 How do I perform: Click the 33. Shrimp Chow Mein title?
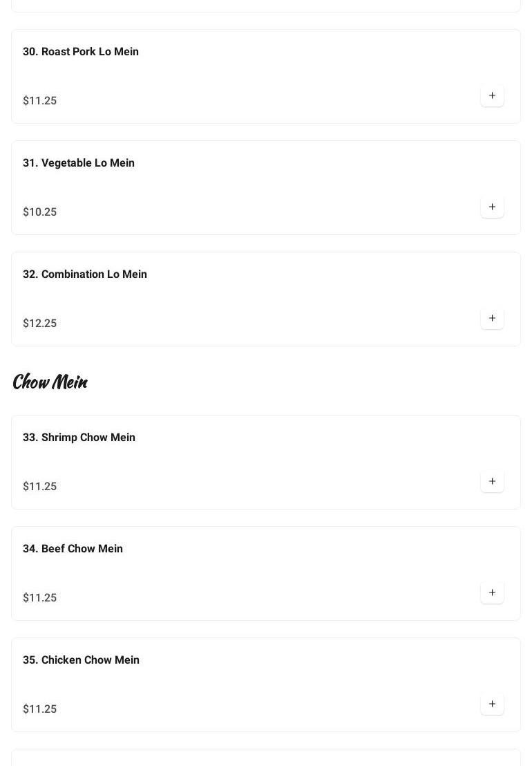click(x=79, y=438)
